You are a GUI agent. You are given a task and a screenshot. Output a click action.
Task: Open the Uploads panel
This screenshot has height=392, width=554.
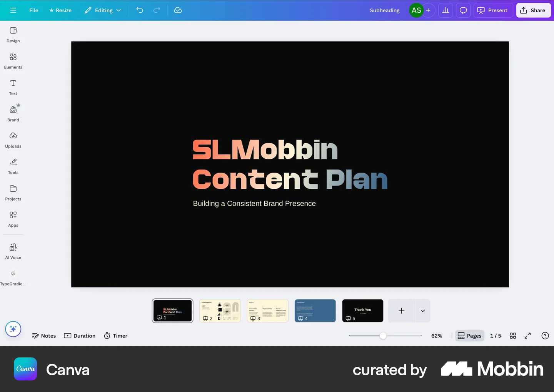pyautogui.click(x=13, y=140)
